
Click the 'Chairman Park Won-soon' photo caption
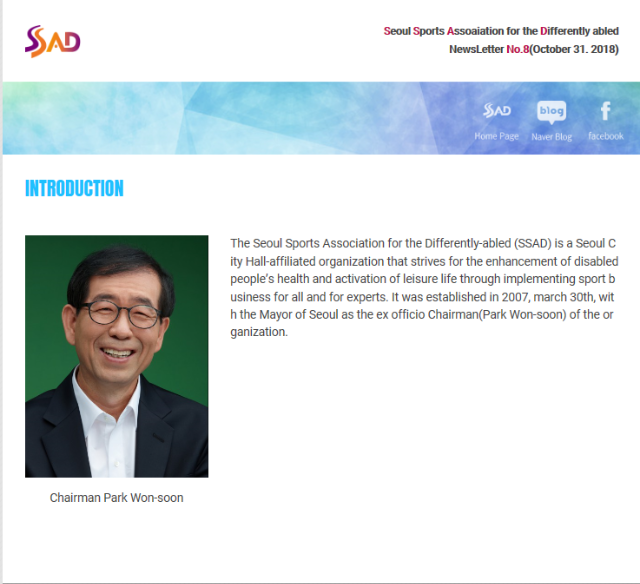click(x=116, y=497)
